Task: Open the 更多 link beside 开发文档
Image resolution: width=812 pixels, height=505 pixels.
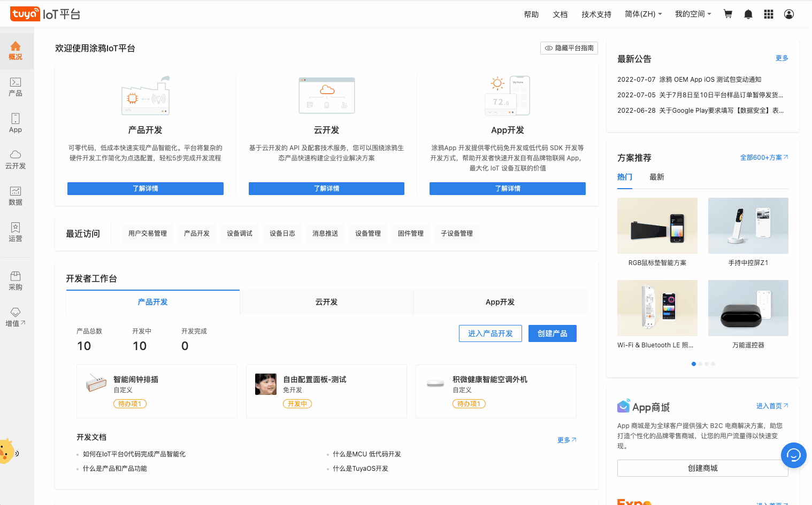Action: click(x=567, y=440)
